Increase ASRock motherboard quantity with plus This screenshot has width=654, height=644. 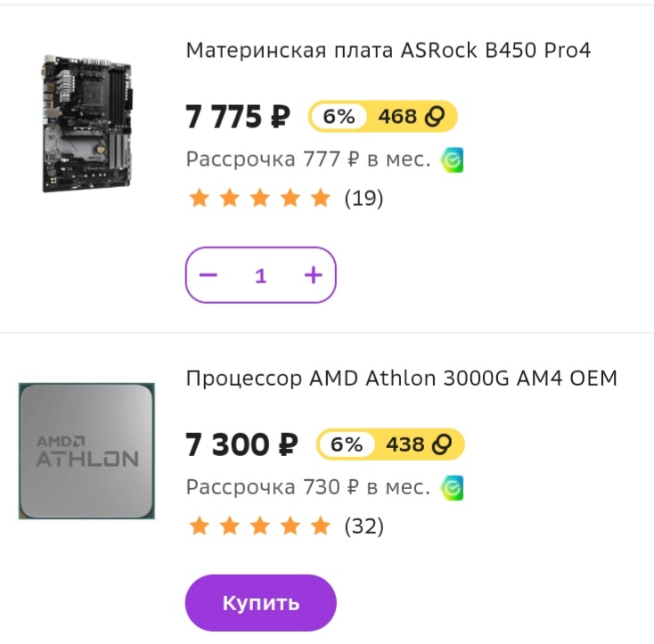click(314, 275)
